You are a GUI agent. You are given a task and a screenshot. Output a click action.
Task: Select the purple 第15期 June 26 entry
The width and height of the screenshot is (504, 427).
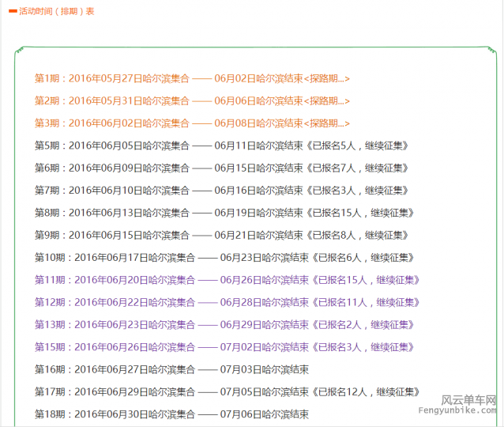pyautogui.click(x=226, y=347)
